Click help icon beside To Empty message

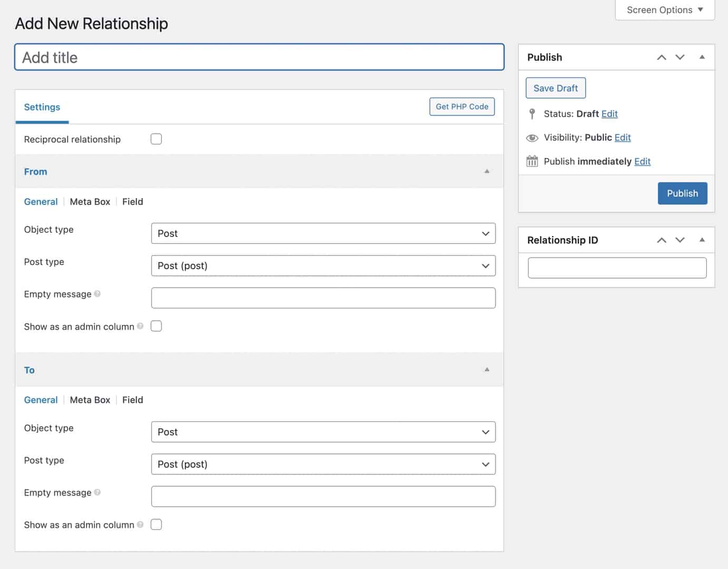tap(97, 493)
